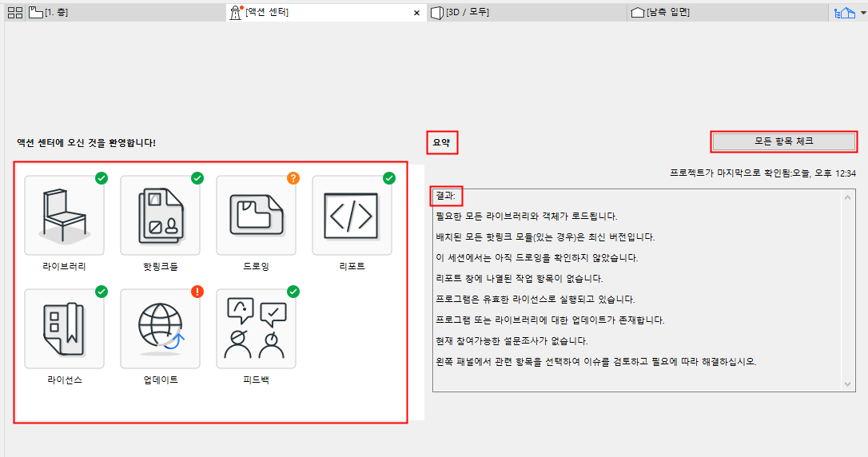868x457 pixels.
Task: Click green check badge on 피드백 tile
Action: tap(293, 292)
